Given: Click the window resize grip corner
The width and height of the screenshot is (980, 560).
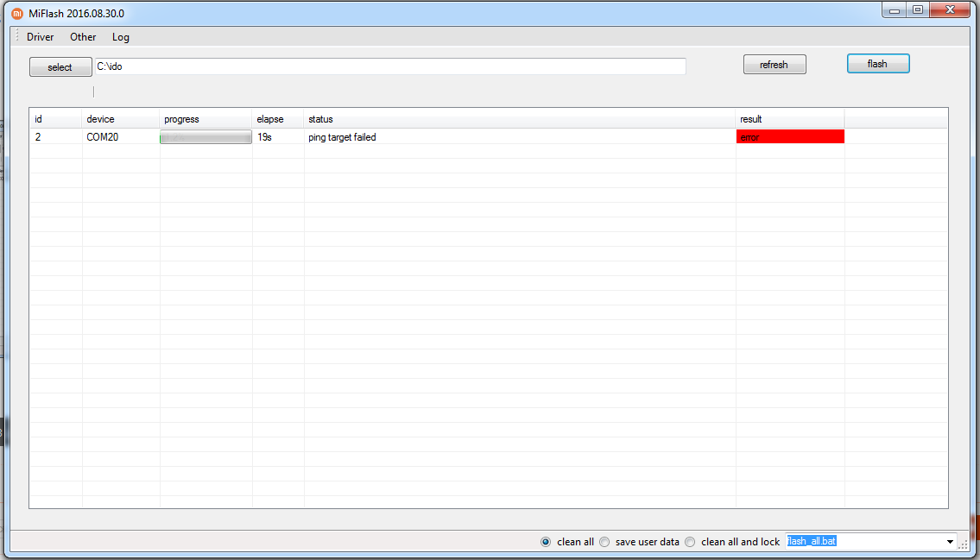Looking at the screenshot, I should pyautogui.click(x=963, y=545).
